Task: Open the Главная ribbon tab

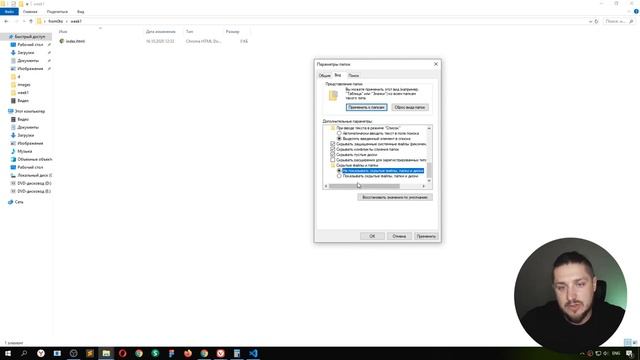Action: click(x=30, y=11)
